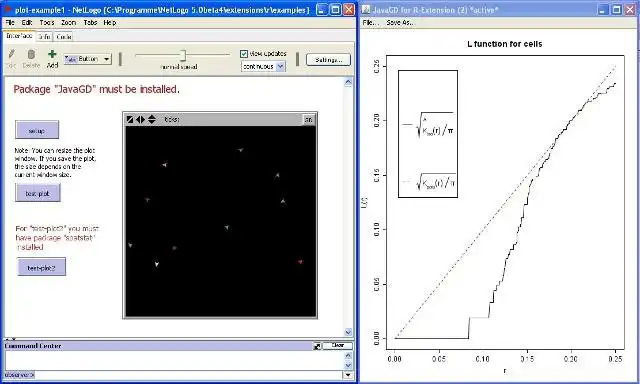This screenshot has width=640, height=384.
Task: Click the red turtle in the world view
Action: coord(300,262)
